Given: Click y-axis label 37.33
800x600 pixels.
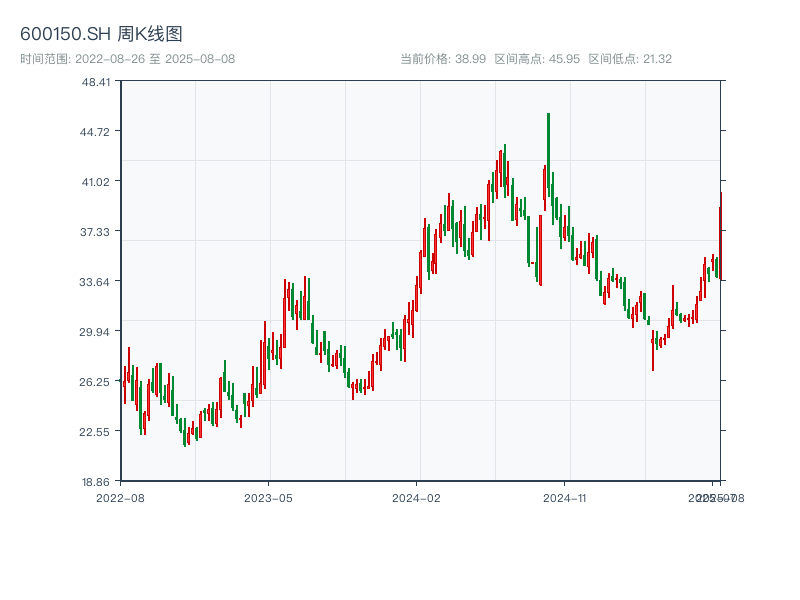Looking at the screenshot, I should (95, 232).
